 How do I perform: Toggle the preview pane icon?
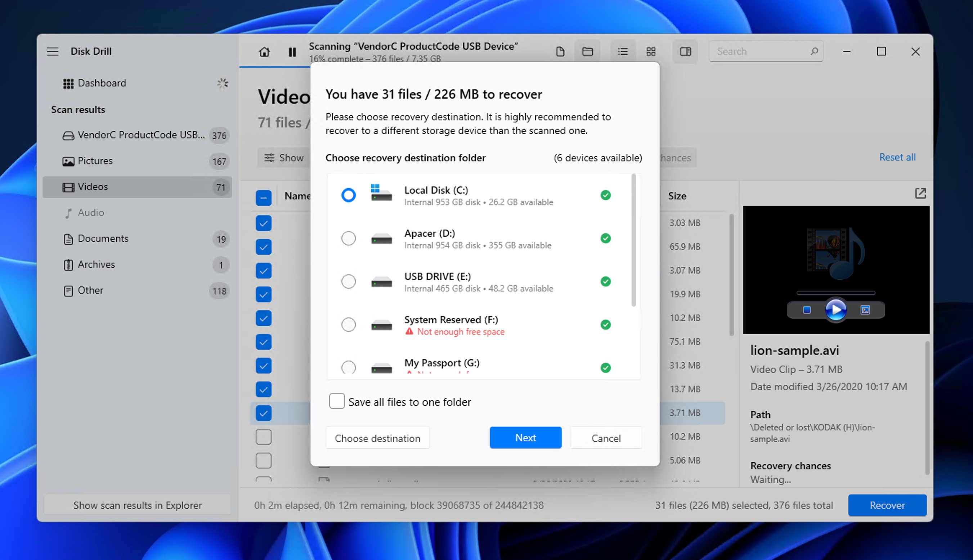685,51
